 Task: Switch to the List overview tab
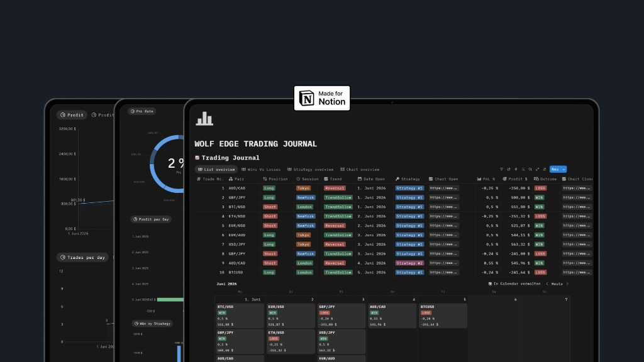tap(216, 169)
